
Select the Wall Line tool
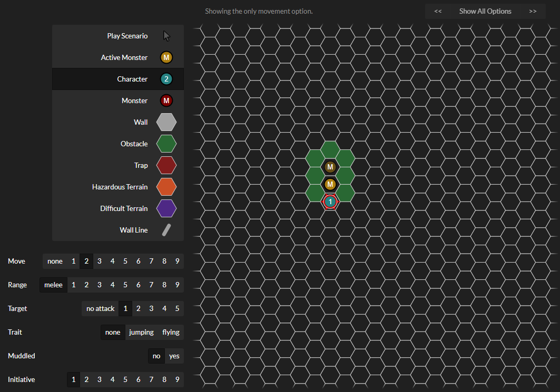(166, 230)
